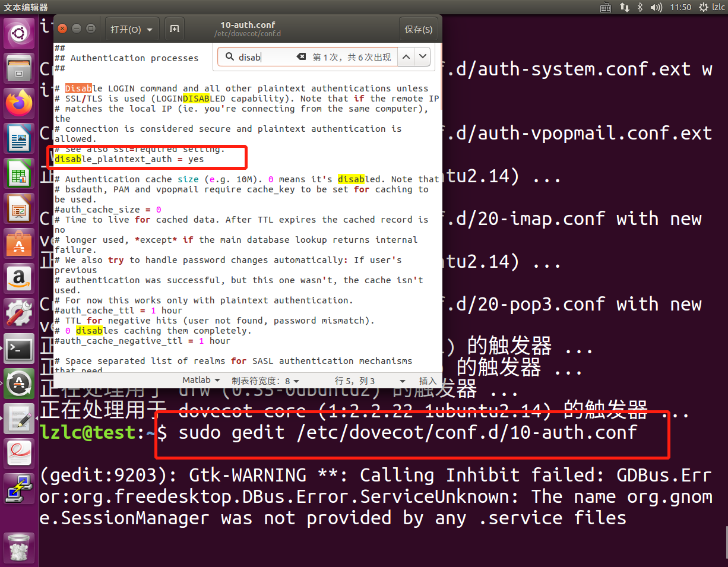The height and width of the screenshot is (567, 728).
Task: Click the search magnifier icon in gedit
Action: tap(229, 57)
